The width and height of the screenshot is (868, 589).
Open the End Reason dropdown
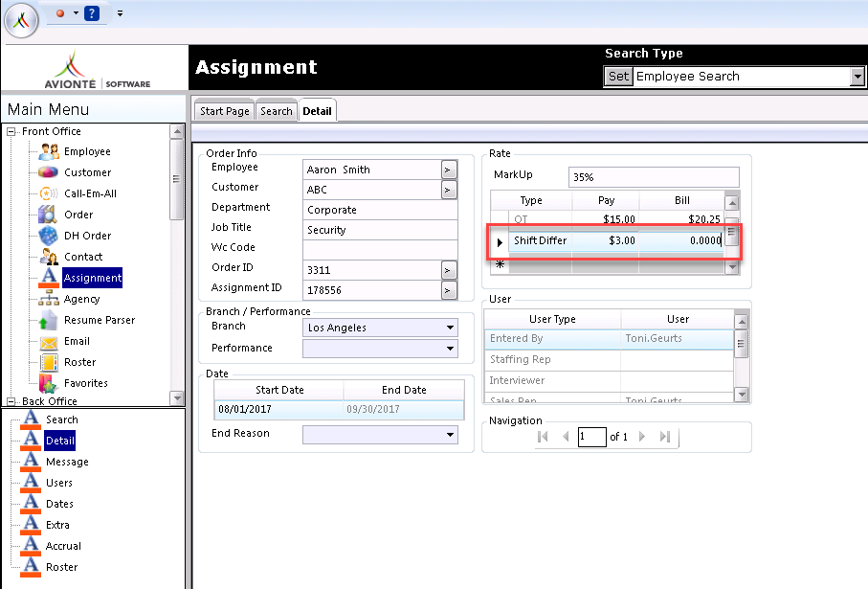coord(450,435)
